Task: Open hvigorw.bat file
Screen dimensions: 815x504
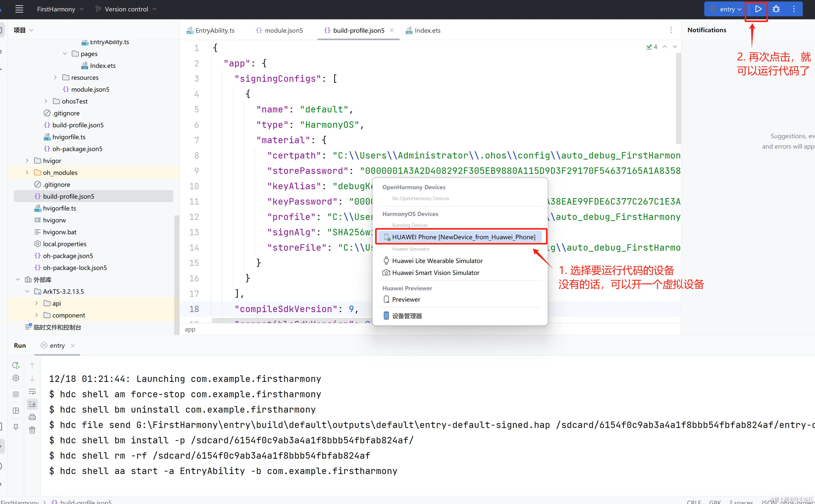Action: [55, 232]
